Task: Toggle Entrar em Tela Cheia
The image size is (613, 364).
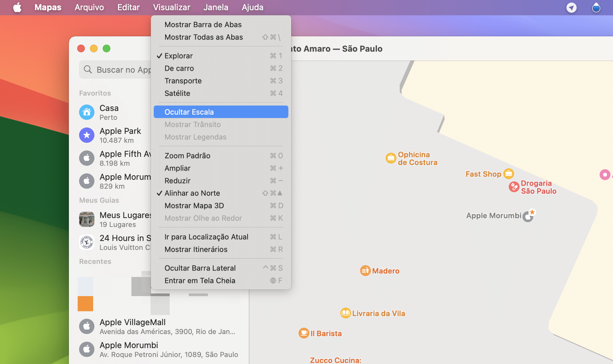Action: [x=221, y=280]
